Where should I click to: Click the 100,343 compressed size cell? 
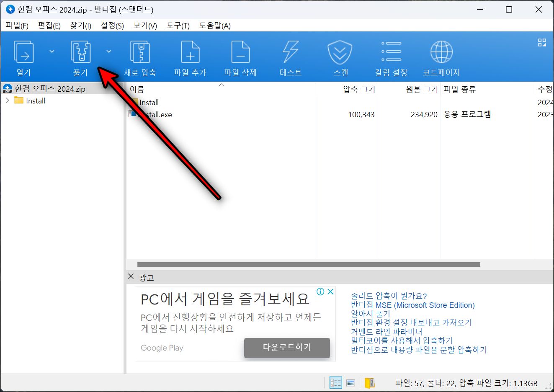coord(361,114)
